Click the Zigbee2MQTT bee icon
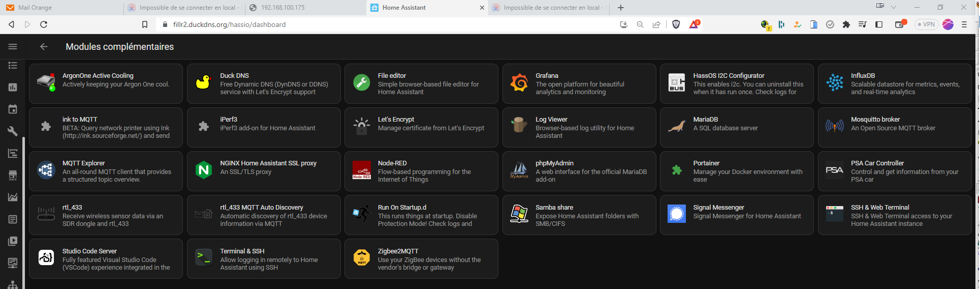Screen dimensions: 980x289 point(362,258)
